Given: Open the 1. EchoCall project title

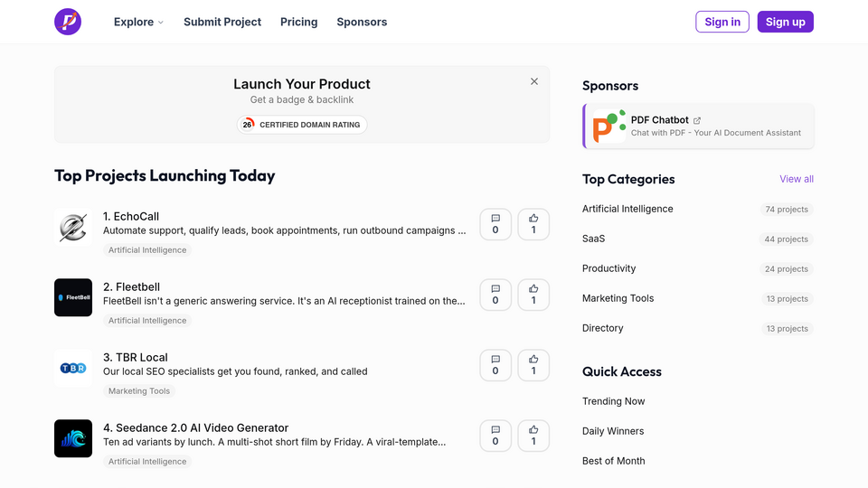Looking at the screenshot, I should (x=130, y=216).
